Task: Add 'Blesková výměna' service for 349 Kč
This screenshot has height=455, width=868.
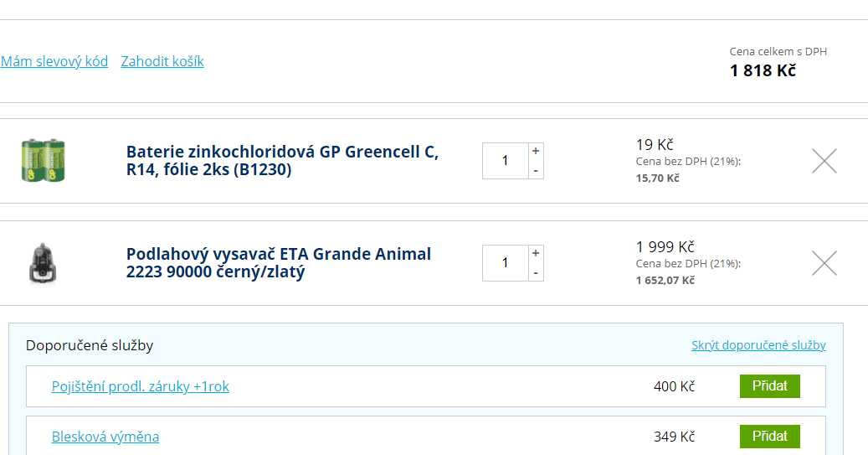Action: [769, 437]
